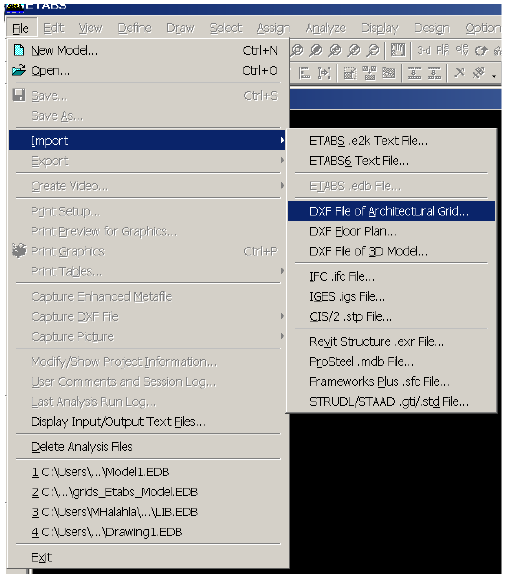Click the Open folder icon
Image resolution: width=505 pixels, height=578 pixels.
(x=19, y=70)
